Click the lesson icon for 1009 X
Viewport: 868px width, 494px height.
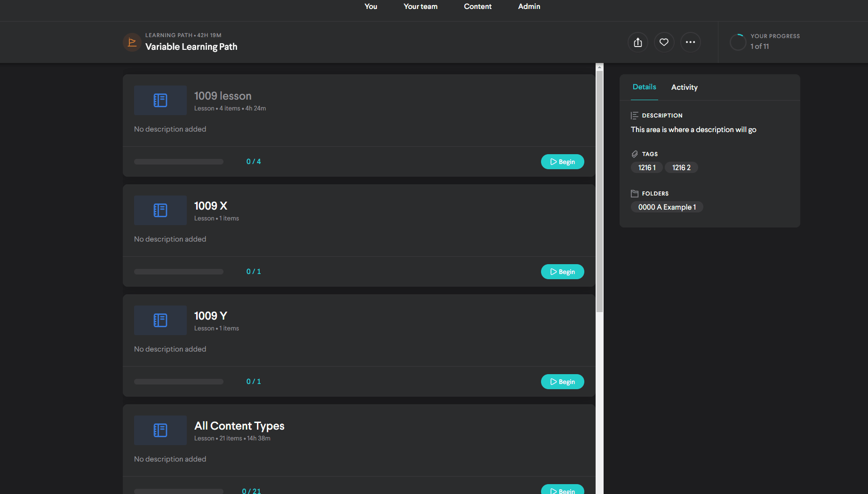[x=160, y=210]
